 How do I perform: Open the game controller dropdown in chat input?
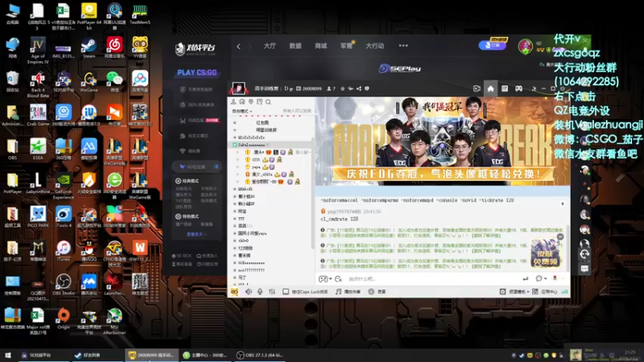click(325, 279)
